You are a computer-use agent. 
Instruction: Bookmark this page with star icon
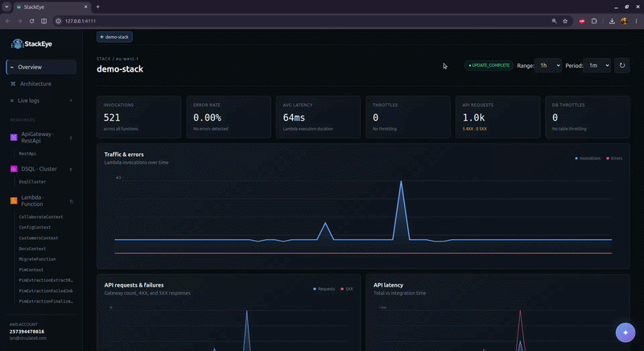click(565, 21)
